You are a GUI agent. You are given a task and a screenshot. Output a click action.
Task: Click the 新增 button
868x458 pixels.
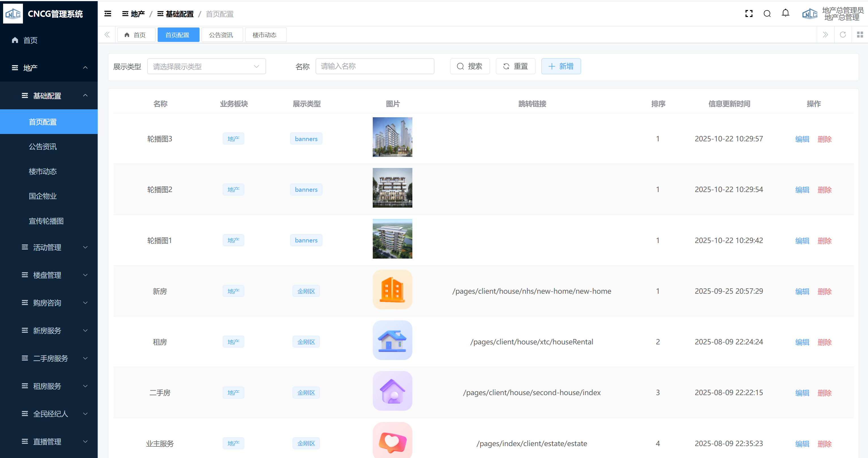561,67
